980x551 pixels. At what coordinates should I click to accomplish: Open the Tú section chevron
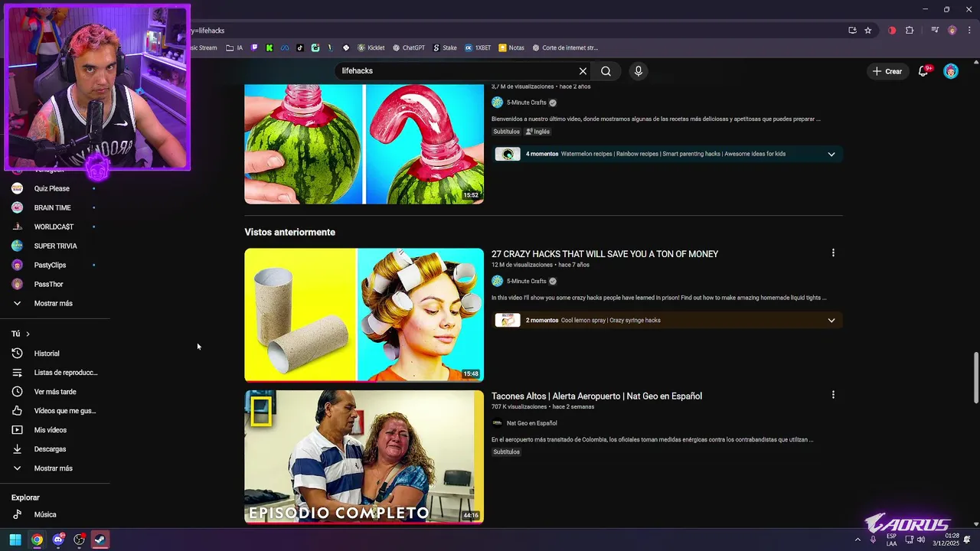28,334
